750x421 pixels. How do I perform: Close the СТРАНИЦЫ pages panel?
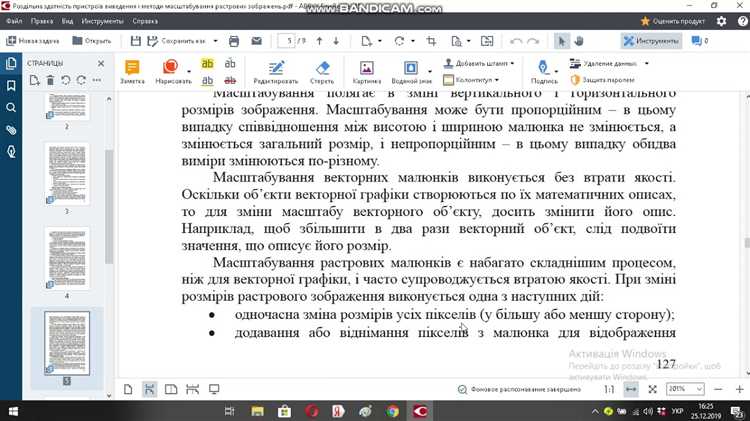(100, 63)
